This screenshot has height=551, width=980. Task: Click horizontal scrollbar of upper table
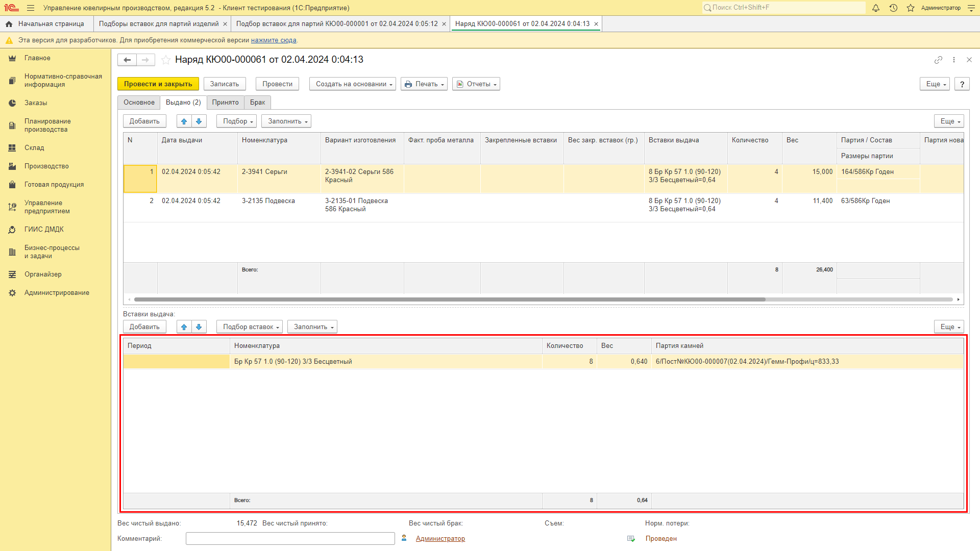pyautogui.click(x=449, y=299)
